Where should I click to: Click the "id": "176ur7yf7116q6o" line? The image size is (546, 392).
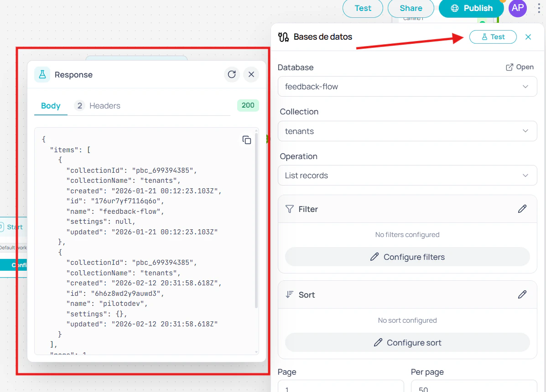pos(115,201)
